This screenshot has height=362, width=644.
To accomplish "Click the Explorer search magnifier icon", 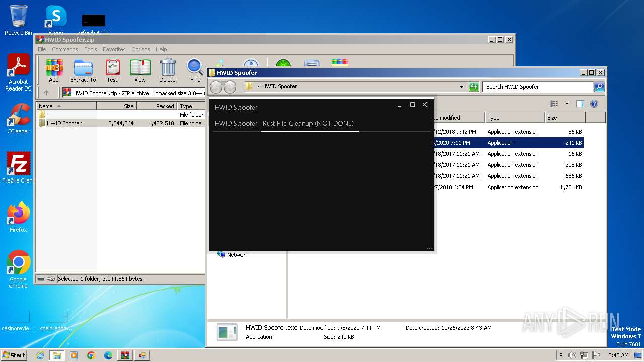I will tap(599, 87).
